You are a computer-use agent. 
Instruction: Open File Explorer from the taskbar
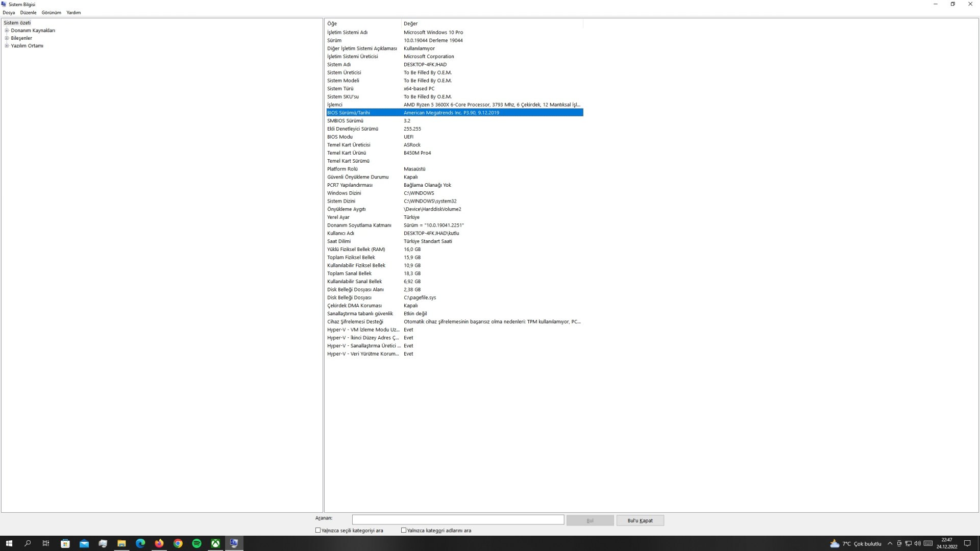point(121,543)
